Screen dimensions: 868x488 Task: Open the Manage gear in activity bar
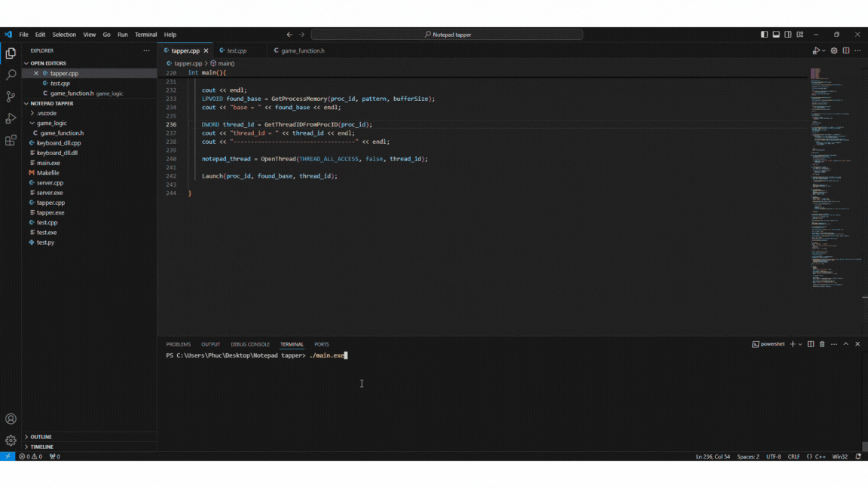pos(11,441)
